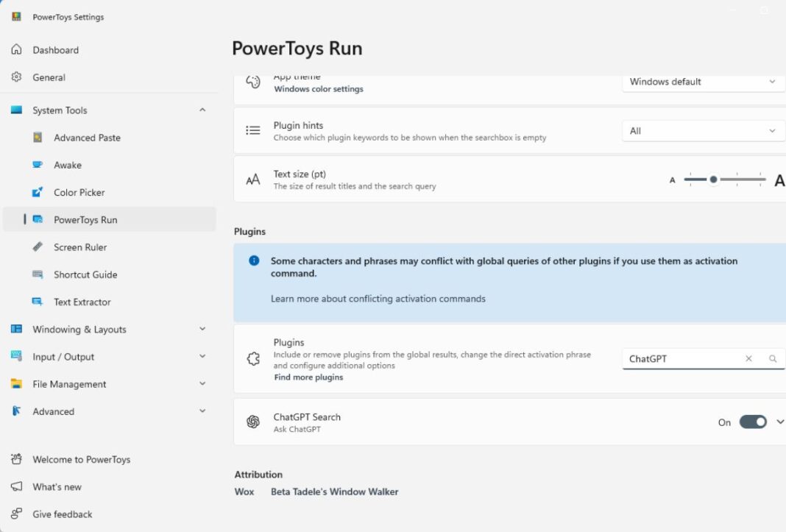This screenshot has width=786, height=532.
Task: Adjust the Text size slider
Action: [713, 179]
